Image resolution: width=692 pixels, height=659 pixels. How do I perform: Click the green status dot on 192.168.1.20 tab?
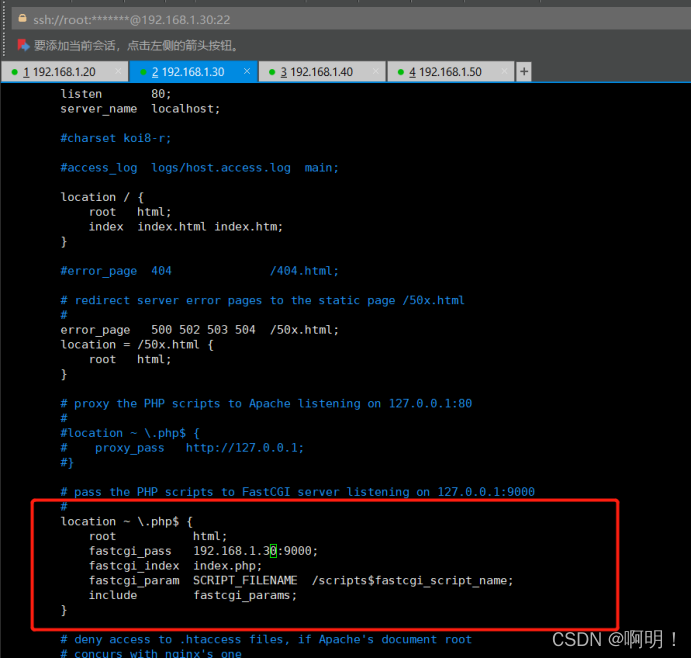pyautogui.click(x=15, y=72)
